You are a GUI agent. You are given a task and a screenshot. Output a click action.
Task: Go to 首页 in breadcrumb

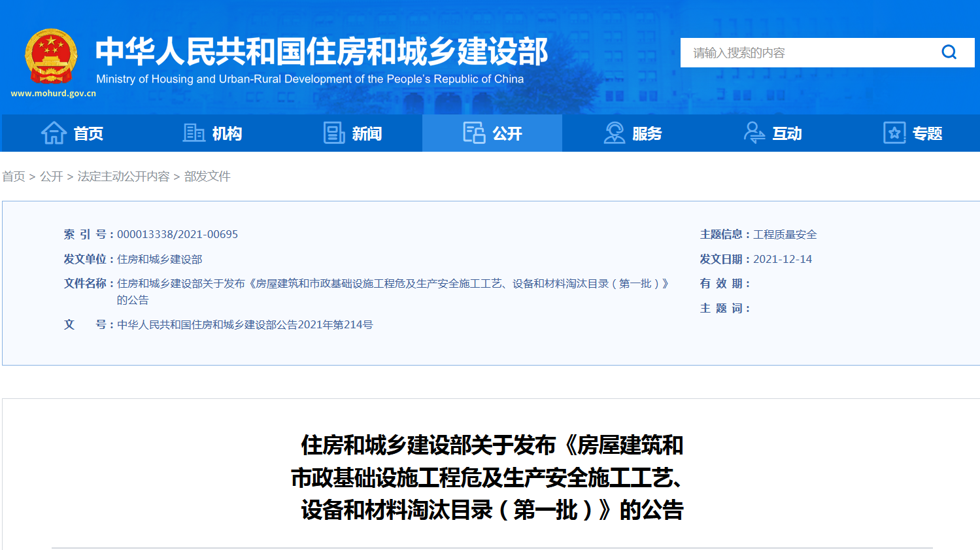coord(14,177)
